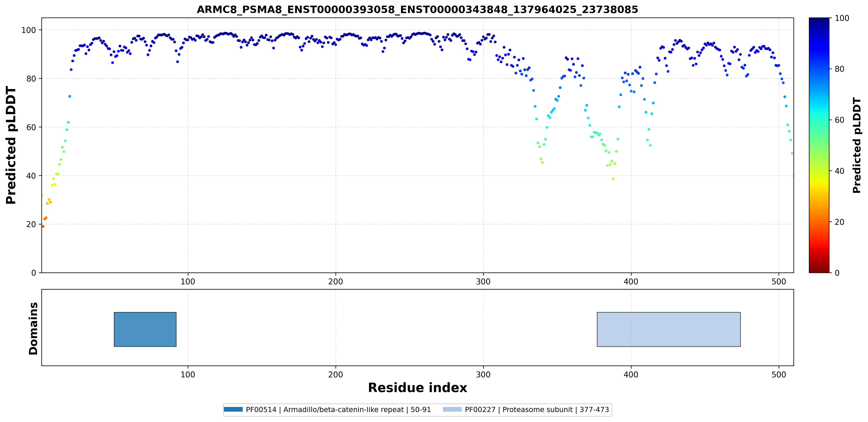The width and height of the screenshot is (868, 422).
Task: Click the Armadillo/beta-catenin-like repeat domain box
Action: (x=145, y=329)
